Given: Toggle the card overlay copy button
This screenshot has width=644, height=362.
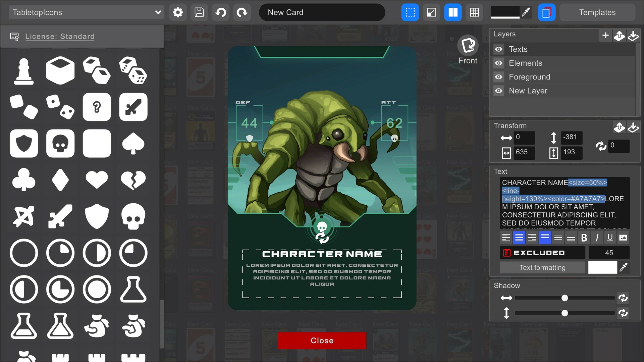Looking at the screenshot, I should (x=547, y=12).
